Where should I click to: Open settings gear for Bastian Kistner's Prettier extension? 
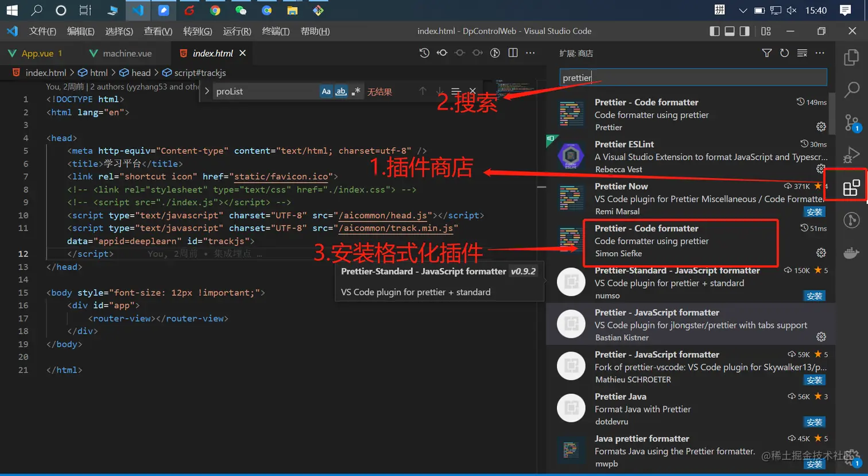pyautogui.click(x=821, y=337)
